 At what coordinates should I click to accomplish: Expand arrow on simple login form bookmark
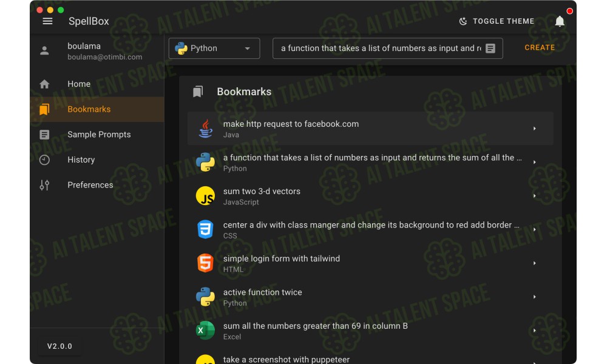click(534, 263)
